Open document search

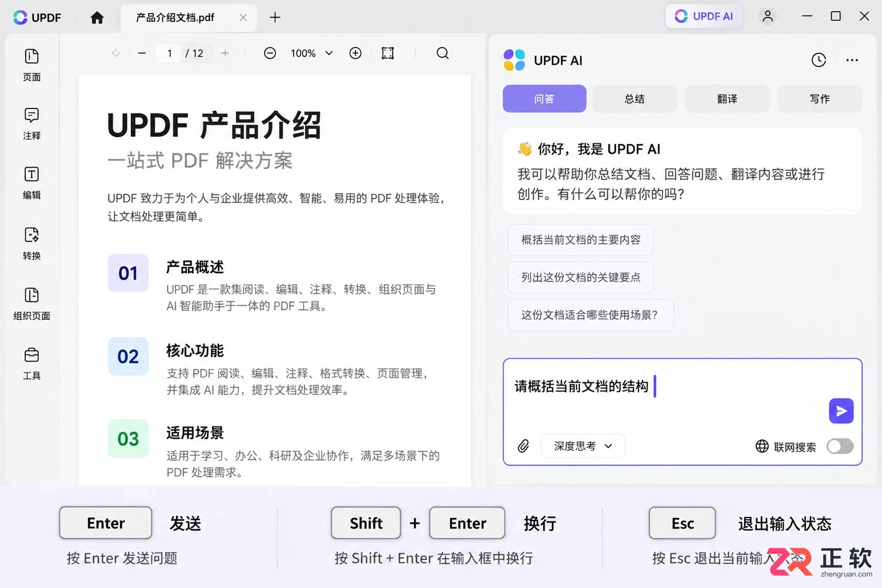[443, 53]
